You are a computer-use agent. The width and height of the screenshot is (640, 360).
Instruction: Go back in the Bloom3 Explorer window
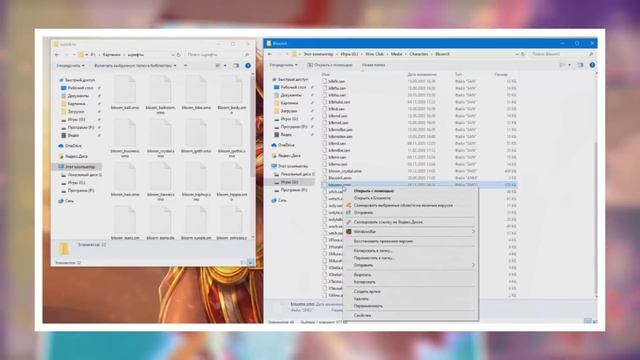pos(270,54)
